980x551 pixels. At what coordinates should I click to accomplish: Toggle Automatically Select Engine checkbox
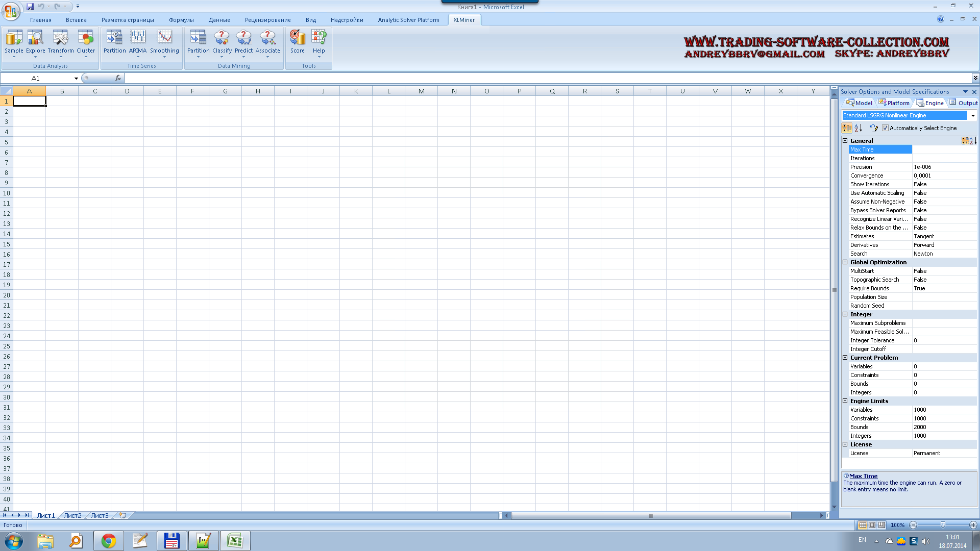pyautogui.click(x=886, y=128)
